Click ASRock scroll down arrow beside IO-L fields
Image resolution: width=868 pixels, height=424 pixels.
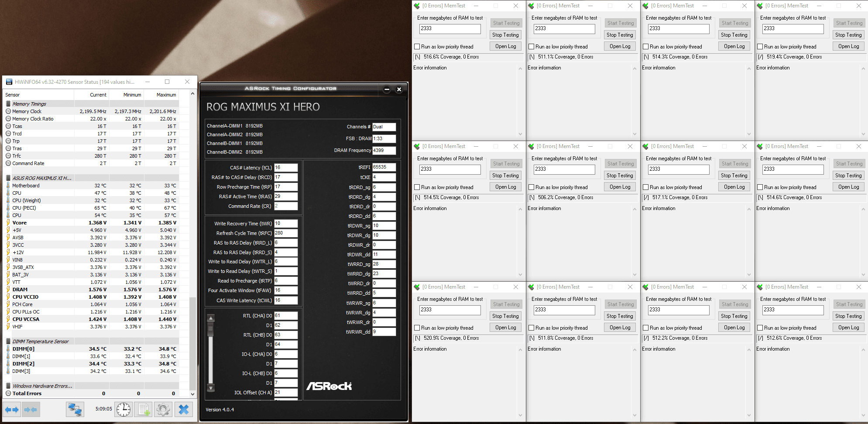click(x=211, y=388)
